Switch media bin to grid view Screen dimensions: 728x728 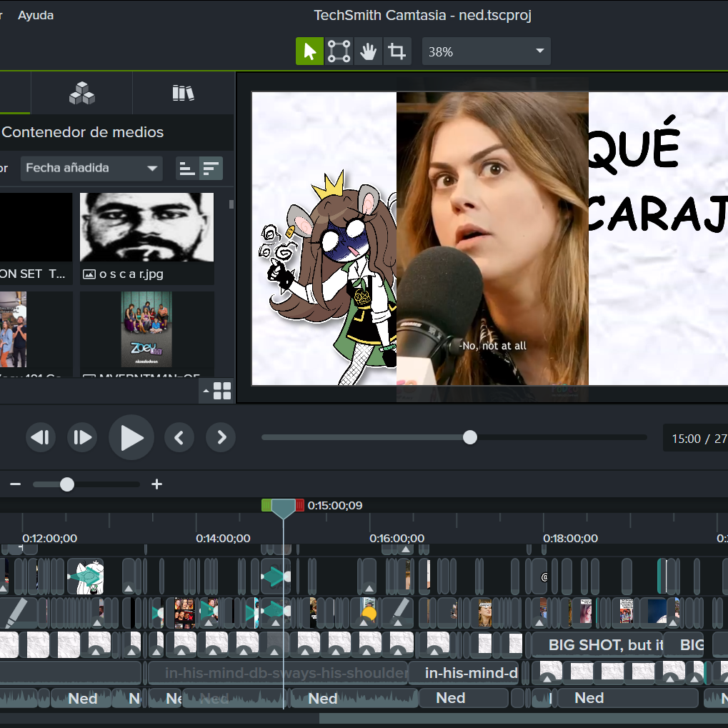coord(222,391)
